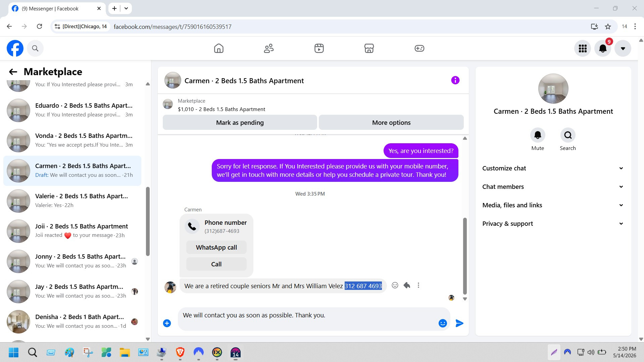Open Windows taskbar search icon
This screenshot has height=362, width=644.
click(33, 353)
